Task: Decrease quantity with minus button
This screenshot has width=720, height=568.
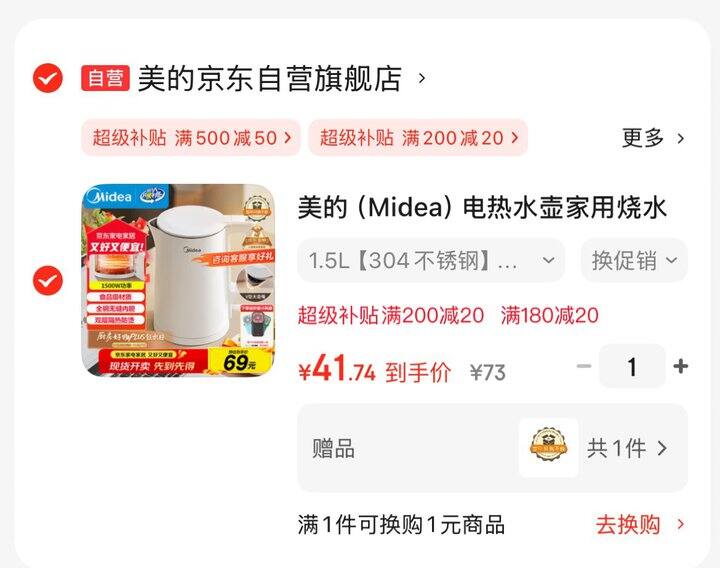Action: (584, 366)
